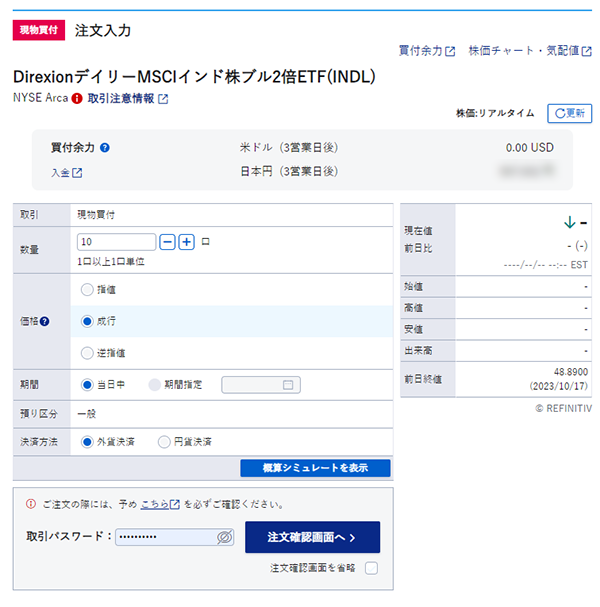600x607 pixels.
Task: Click the quantity input field showing 10
Action: [116, 242]
